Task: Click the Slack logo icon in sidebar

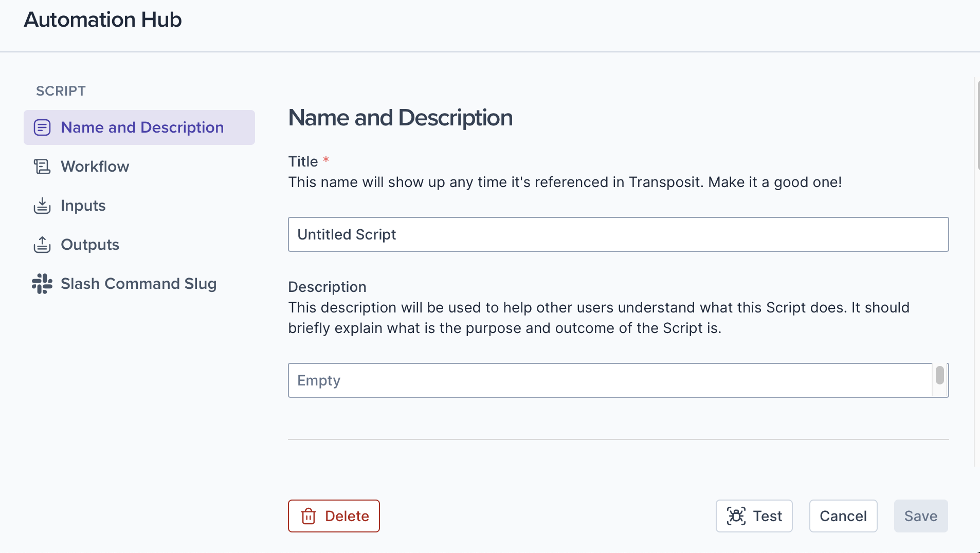Action: [x=42, y=284]
